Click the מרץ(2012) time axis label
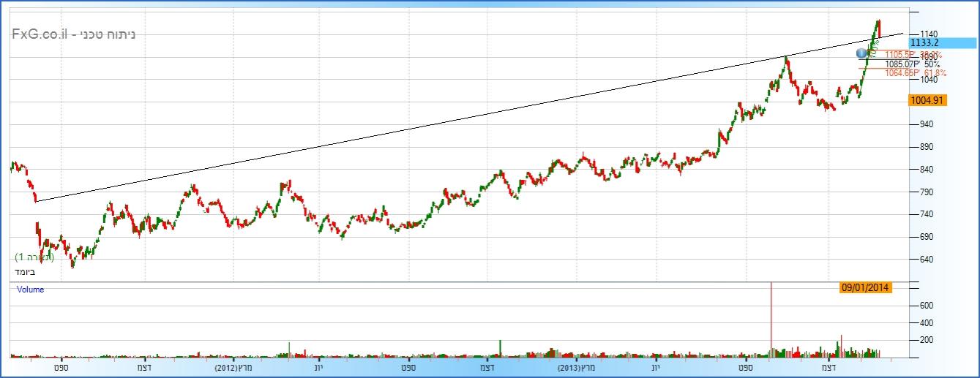 pos(233,367)
